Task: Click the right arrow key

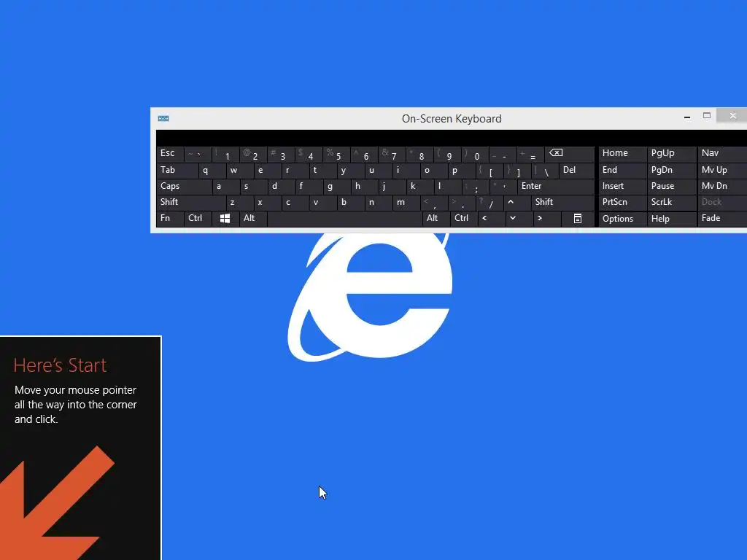Action: (x=546, y=219)
